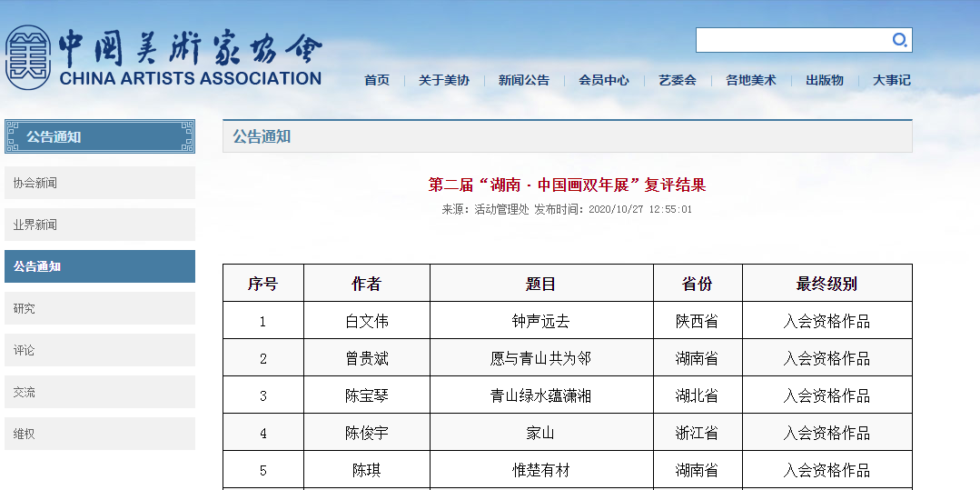Select the 会员中心 menu item

tap(604, 80)
